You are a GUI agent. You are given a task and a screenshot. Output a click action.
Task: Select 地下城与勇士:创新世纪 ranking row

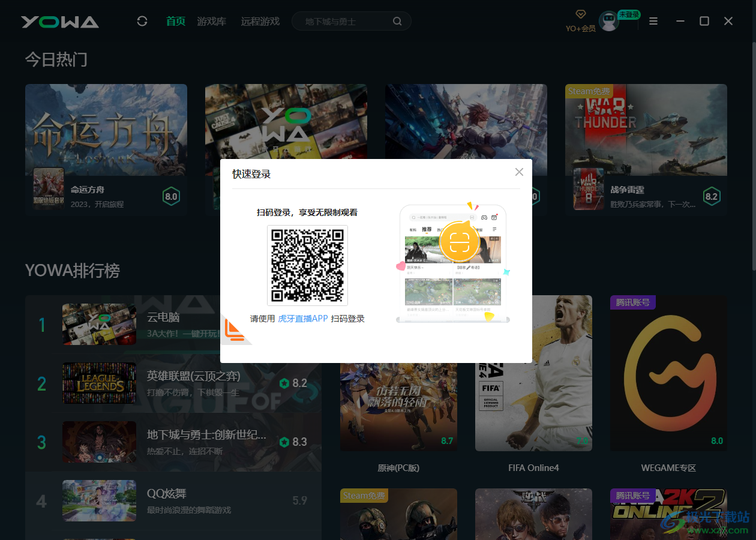point(173,442)
